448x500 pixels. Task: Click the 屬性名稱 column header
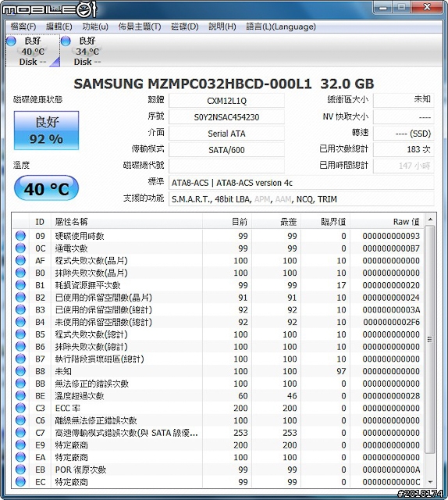coord(126,222)
